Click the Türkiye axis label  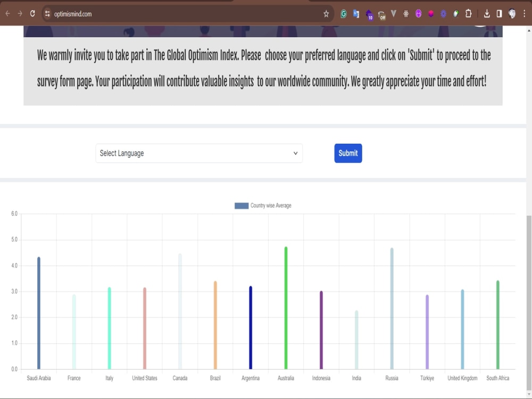[x=427, y=378]
